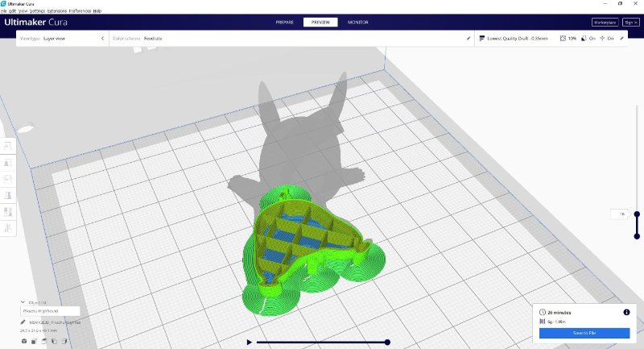Image resolution: width=644 pixels, height=349 pixels.
Task: Play the layer simulation
Action: [x=249, y=342]
